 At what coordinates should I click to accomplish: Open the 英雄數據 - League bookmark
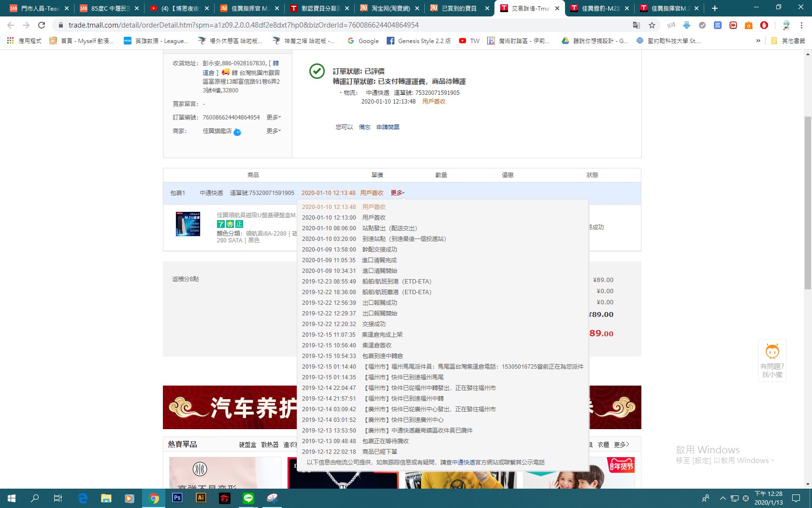(x=156, y=41)
